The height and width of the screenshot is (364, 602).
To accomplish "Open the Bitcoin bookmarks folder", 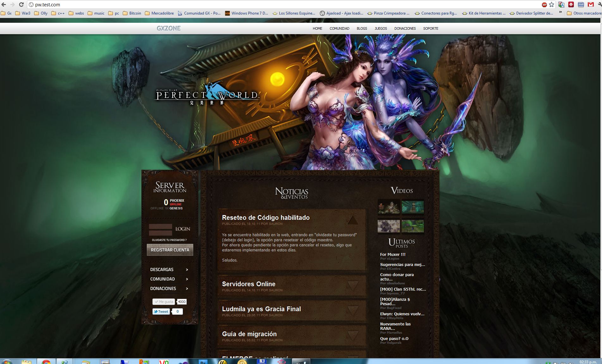I will (132, 13).
